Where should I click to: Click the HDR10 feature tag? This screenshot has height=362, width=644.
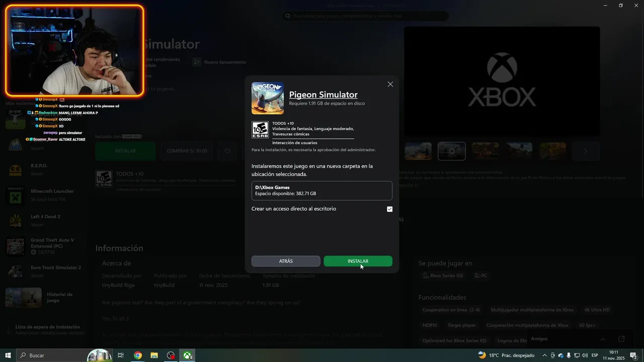[x=430, y=325]
